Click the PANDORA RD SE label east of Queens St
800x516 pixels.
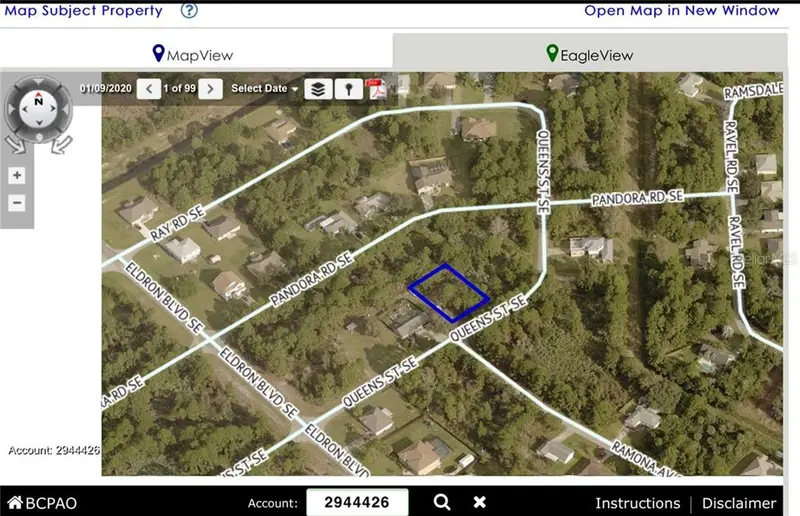pyautogui.click(x=637, y=198)
